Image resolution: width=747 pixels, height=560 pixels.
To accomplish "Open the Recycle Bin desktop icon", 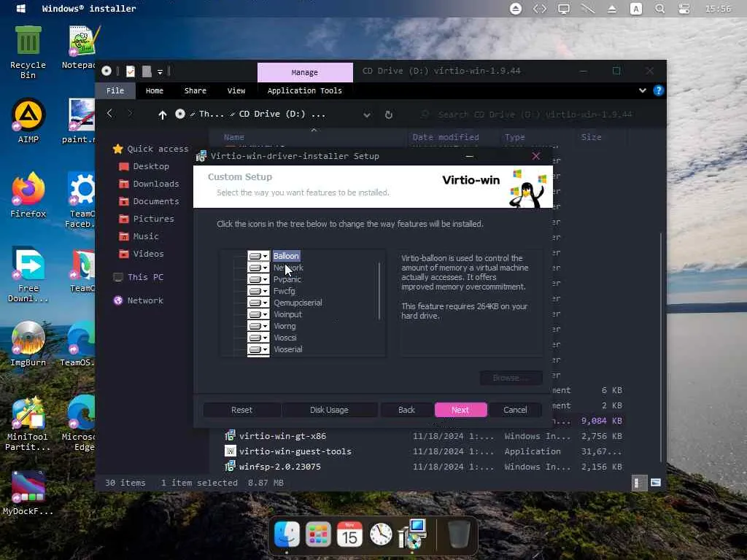I will 28,52.
